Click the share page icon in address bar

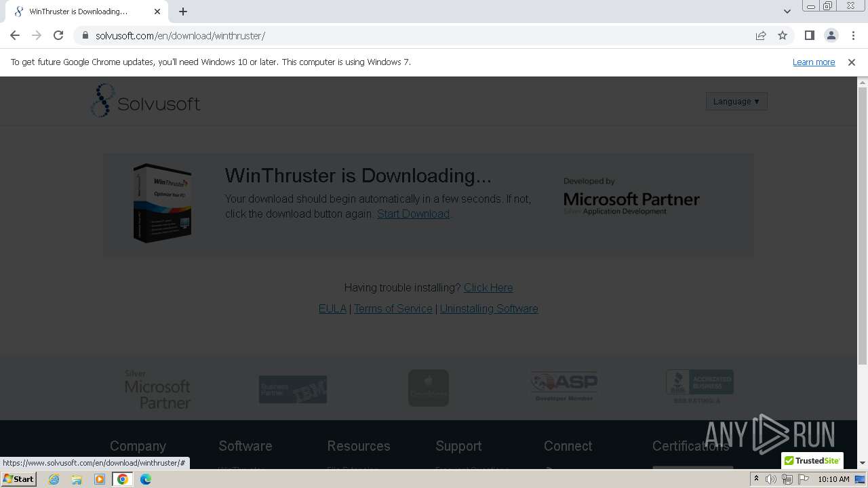pos(761,35)
